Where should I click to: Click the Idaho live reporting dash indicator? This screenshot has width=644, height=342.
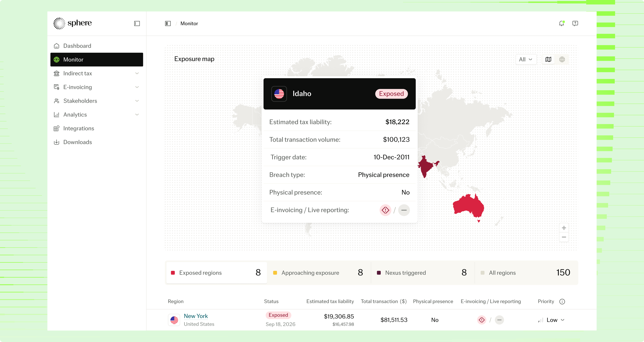pyautogui.click(x=404, y=210)
